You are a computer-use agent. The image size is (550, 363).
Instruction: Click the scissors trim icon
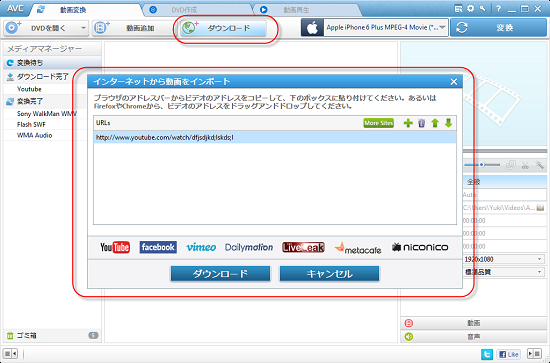pos(525,165)
